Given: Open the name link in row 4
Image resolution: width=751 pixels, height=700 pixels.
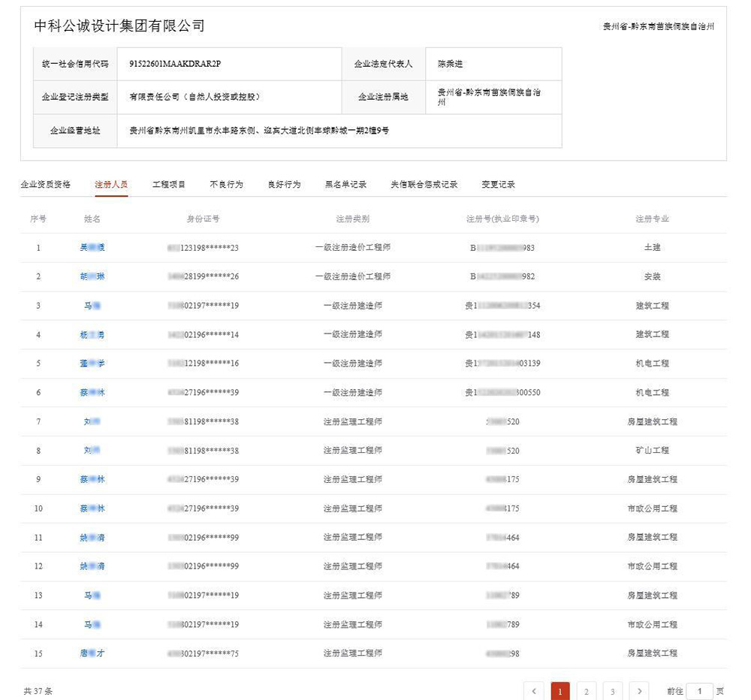Looking at the screenshot, I should tap(92, 335).
